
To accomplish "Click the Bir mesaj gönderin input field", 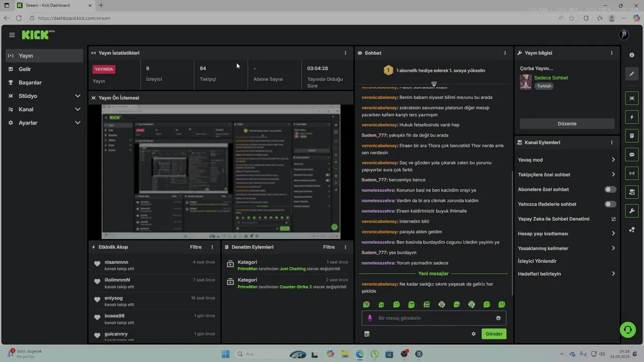I will click(x=434, y=318).
